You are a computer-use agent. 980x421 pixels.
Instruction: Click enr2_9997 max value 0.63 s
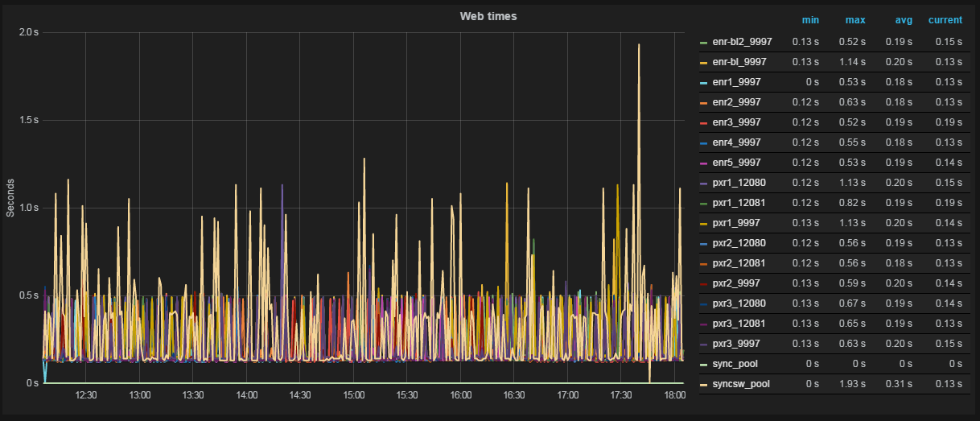coord(853,102)
